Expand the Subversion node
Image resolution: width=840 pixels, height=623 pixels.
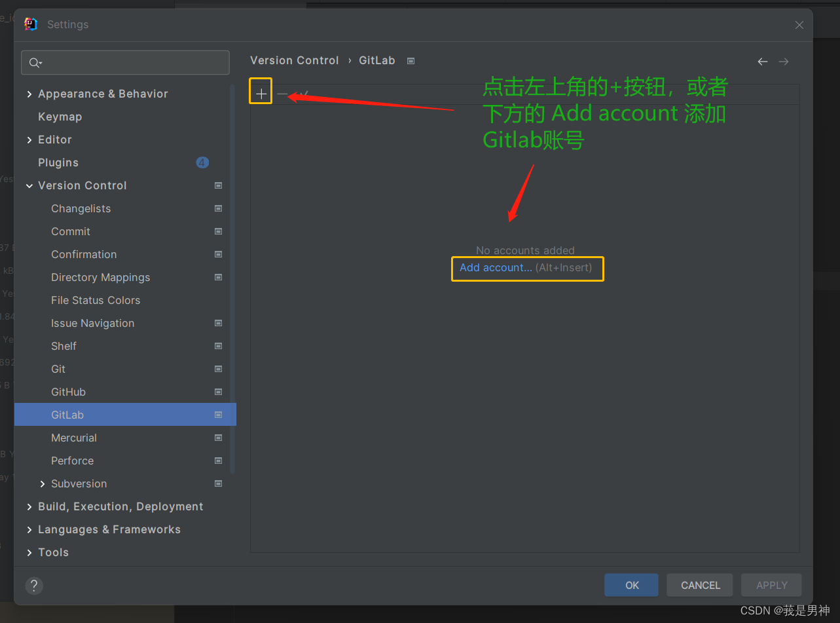(x=43, y=484)
